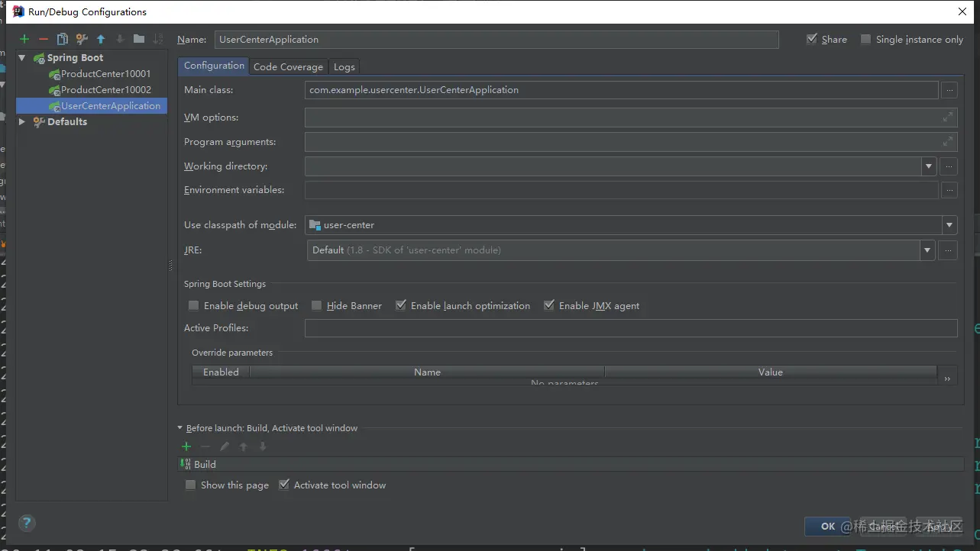
Task: Click the ProductCenter10001 configuration icon
Action: 54,74
